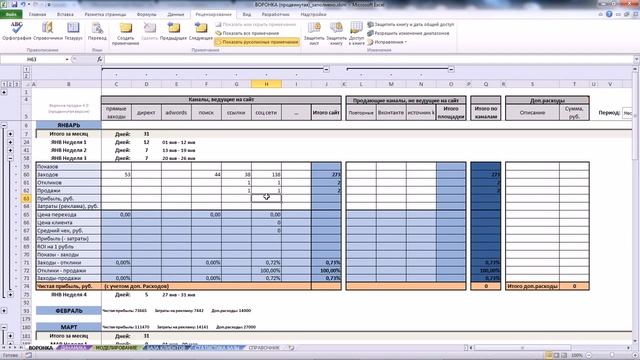The image size is (640, 360).
Task: Open the Исправления dropdown
Action: pyautogui.click(x=387, y=42)
